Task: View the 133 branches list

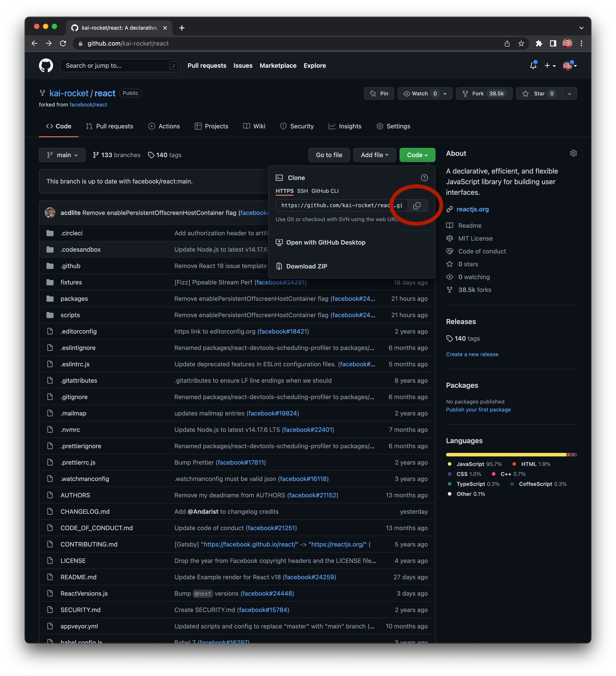Action: pos(116,155)
